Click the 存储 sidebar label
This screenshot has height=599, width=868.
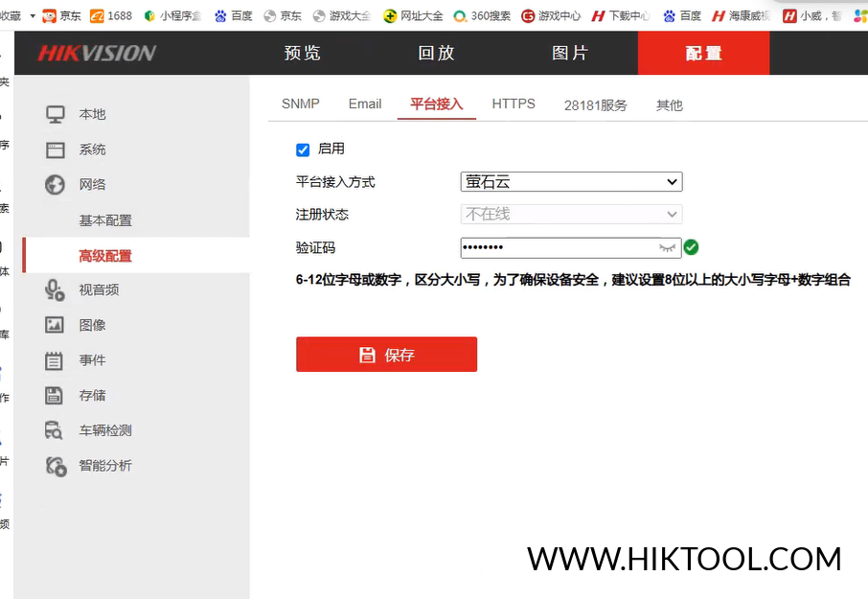pos(92,395)
